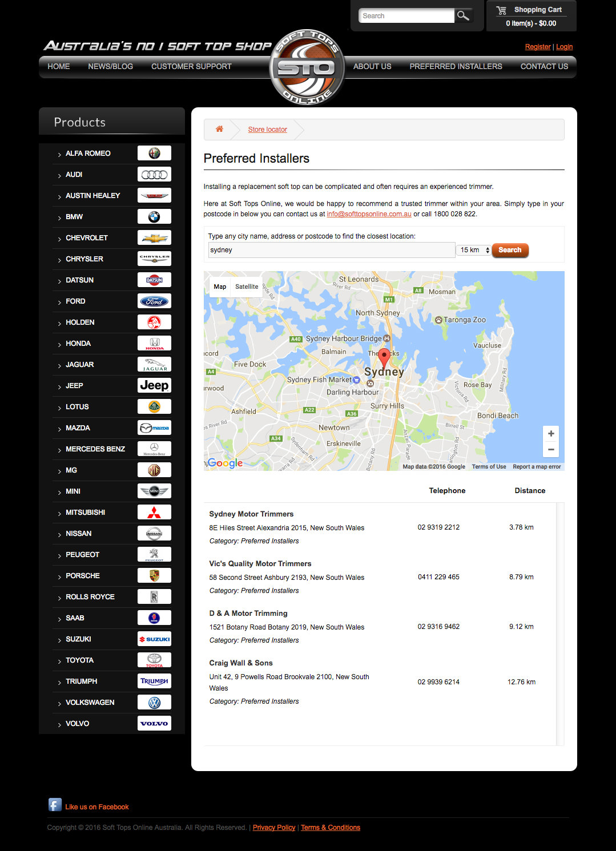Go to Customer Support menu

[191, 66]
